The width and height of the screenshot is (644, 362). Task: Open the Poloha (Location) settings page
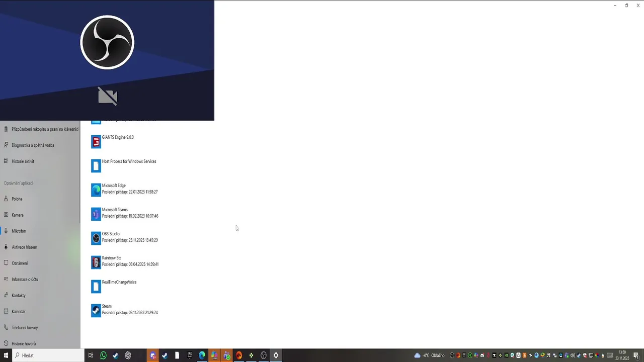[x=40, y=199]
